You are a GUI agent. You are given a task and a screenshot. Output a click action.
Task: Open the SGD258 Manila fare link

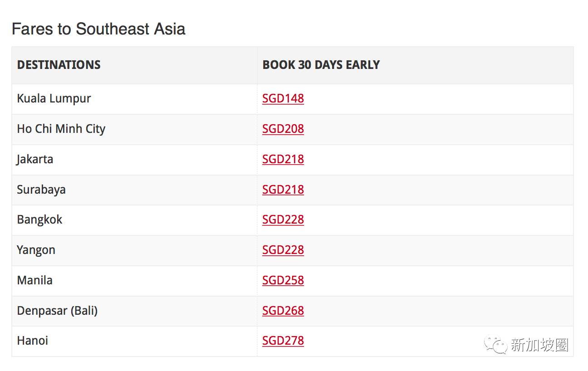click(283, 280)
